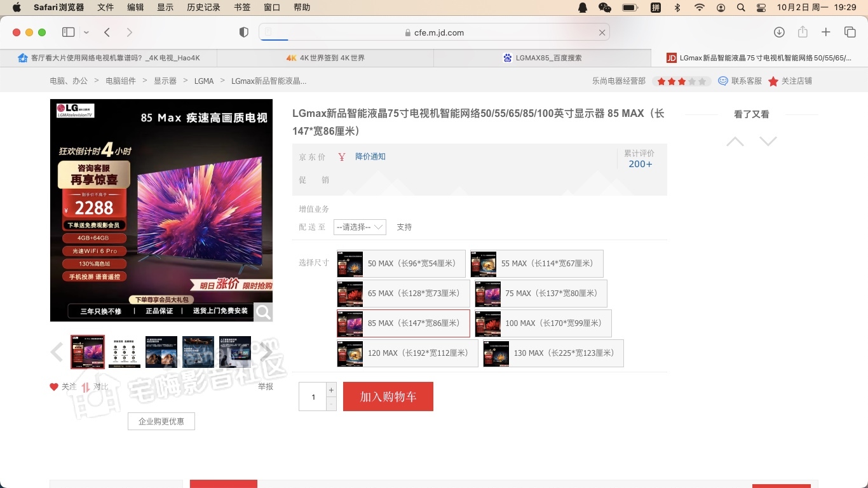The image size is (868, 488).
Task: Open the 200+ reviews count
Action: click(641, 164)
